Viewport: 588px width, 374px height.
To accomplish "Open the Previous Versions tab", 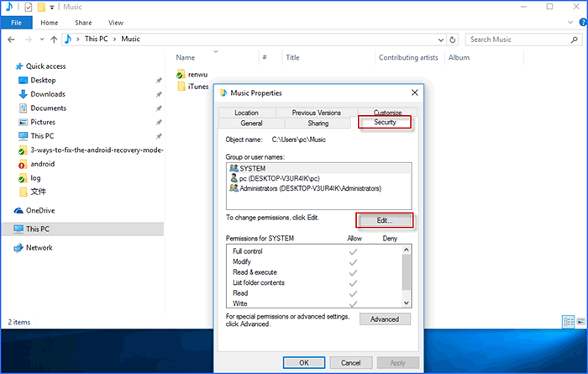I will [317, 113].
